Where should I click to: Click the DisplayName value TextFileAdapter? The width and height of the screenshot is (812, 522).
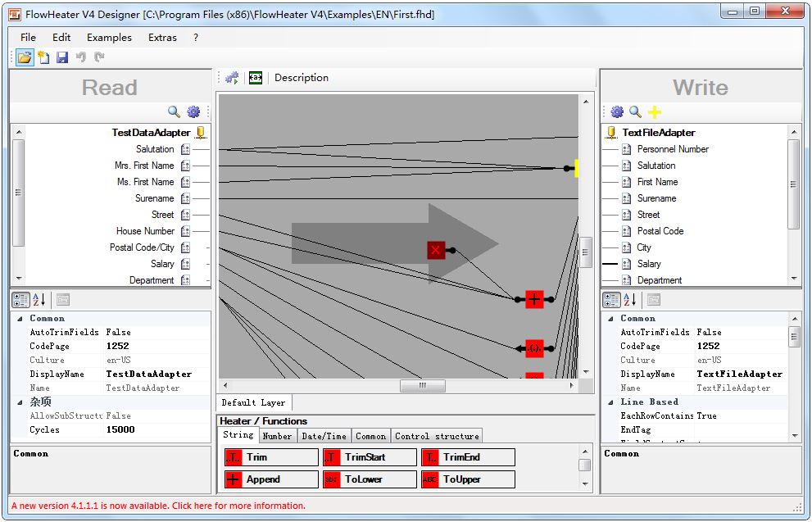tap(740, 374)
